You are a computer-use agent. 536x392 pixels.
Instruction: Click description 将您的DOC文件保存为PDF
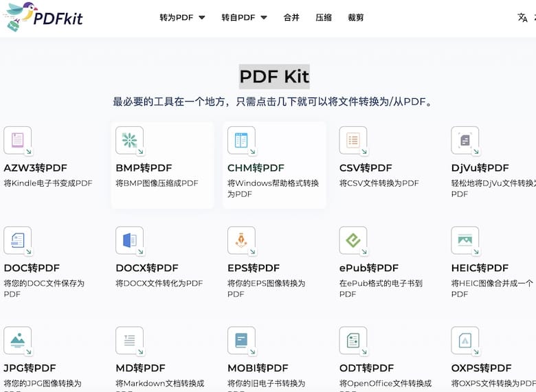[x=44, y=288]
